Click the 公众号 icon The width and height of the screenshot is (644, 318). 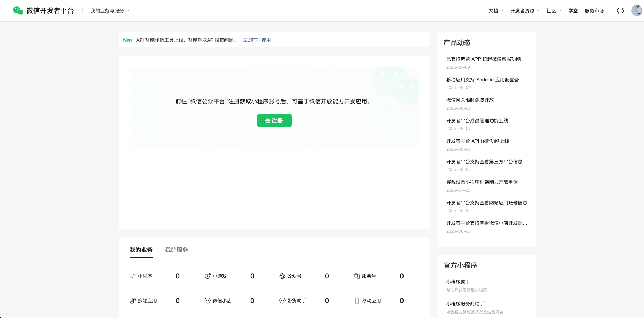tap(282, 276)
